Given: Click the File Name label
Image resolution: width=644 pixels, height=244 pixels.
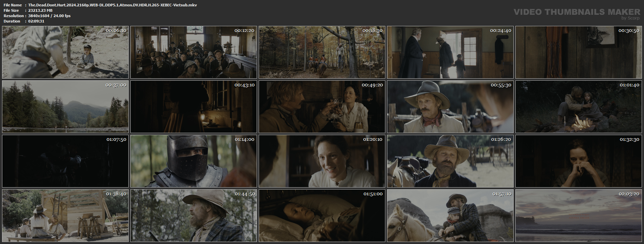Looking at the screenshot, I should point(13,5).
